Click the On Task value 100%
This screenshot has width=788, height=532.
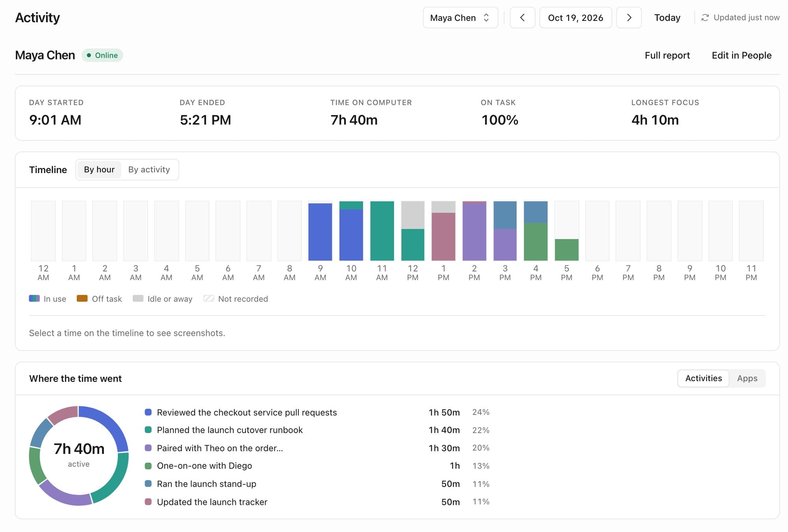point(500,120)
